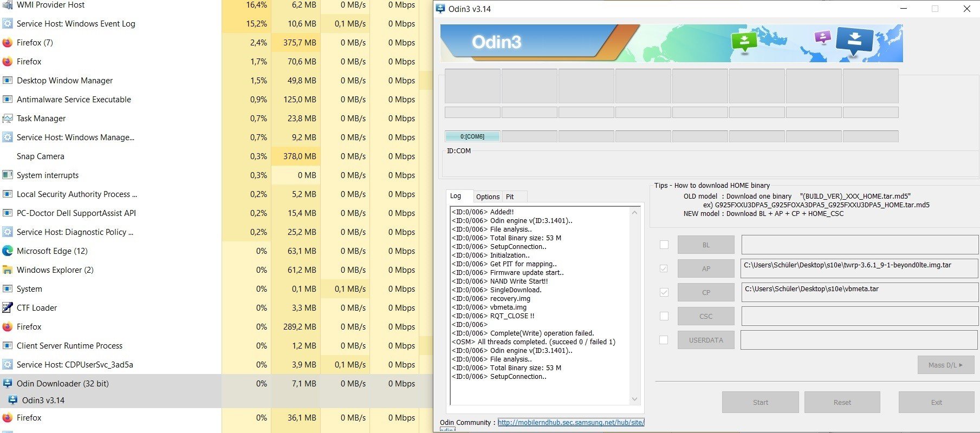Click the USERDATA file path field
This screenshot has width=980, height=433.
click(859, 340)
